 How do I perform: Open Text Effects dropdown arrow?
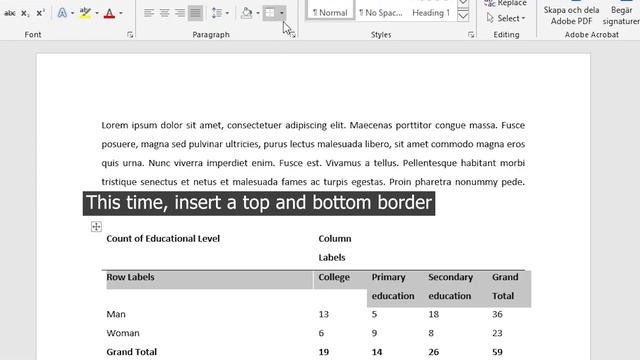(x=73, y=13)
